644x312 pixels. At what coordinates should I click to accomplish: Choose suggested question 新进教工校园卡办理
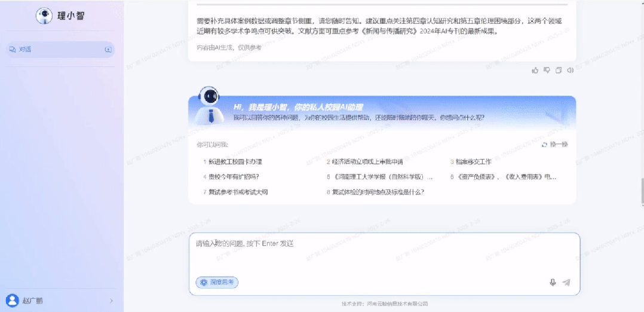pos(235,161)
